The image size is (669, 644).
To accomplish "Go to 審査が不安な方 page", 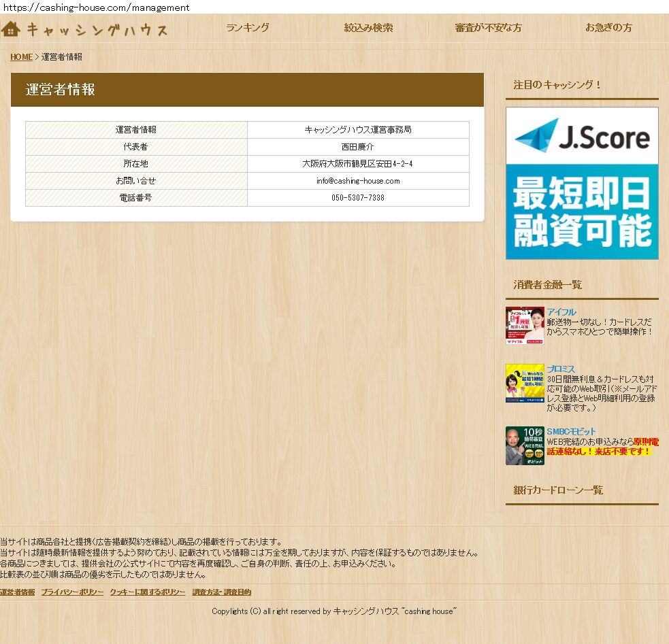I will (488, 28).
